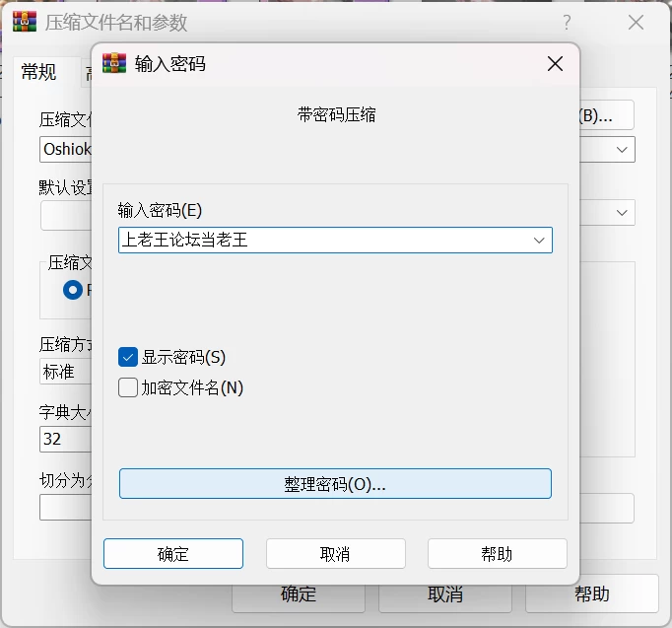The width and height of the screenshot is (672, 628).
Task: Click the WinRAR icon in the password dialog title
Action: (x=114, y=63)
